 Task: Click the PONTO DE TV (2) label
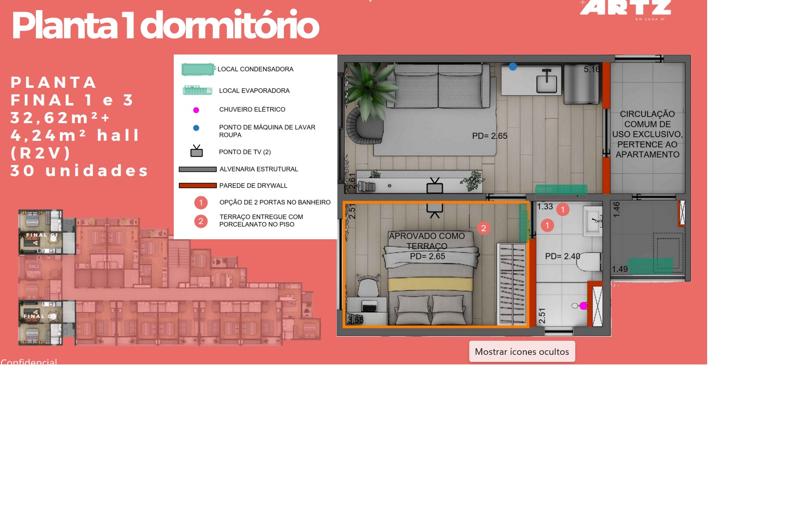tap(245, 152)
